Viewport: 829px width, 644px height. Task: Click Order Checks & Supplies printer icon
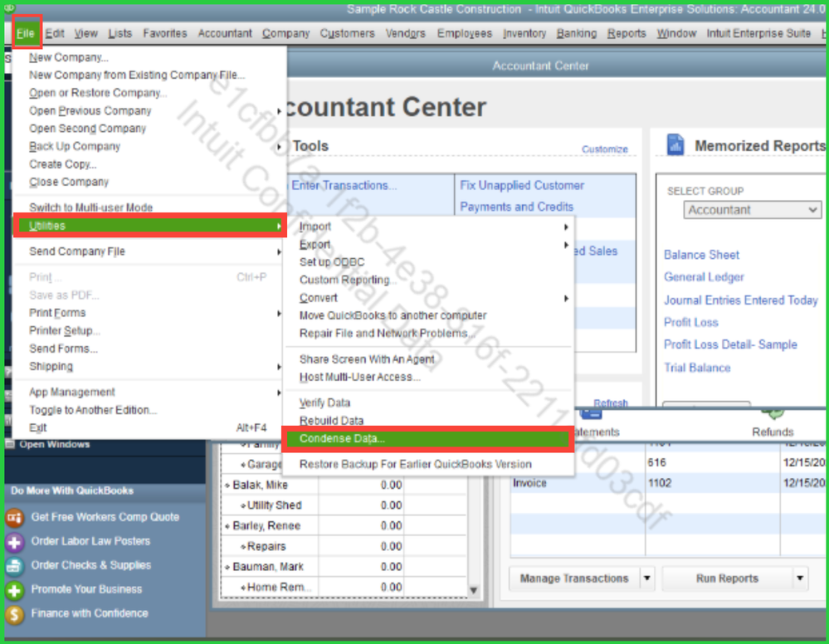[x=14, y=566]
